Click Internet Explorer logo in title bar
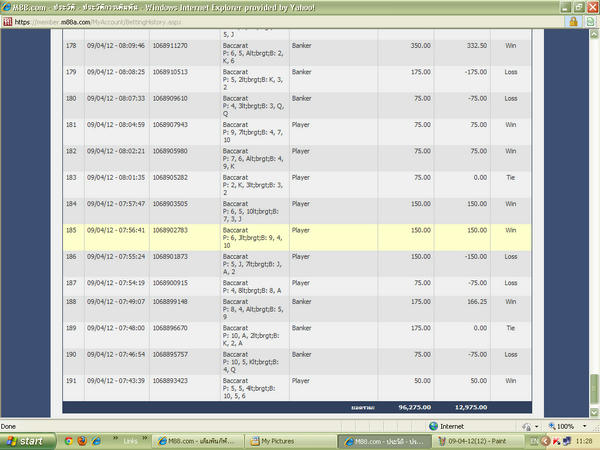Viewport: 600px width, 450px height. [6, 7]
